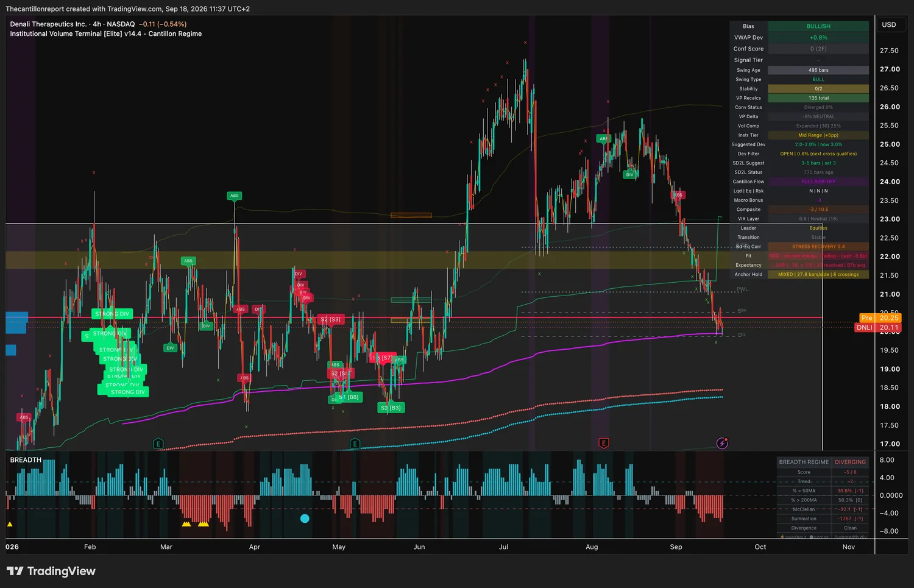Open the green earnings marker near June
Viewport: 914px width, 588px height.
tap(355, 444)
